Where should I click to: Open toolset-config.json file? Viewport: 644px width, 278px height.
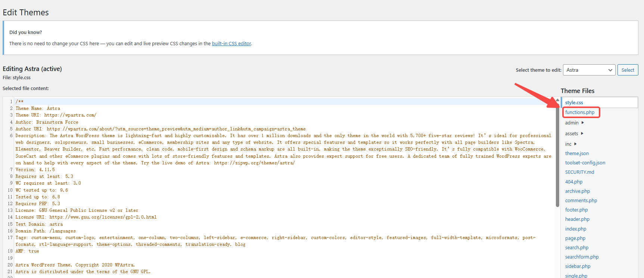pyautogui.click(x=585, y=163)
